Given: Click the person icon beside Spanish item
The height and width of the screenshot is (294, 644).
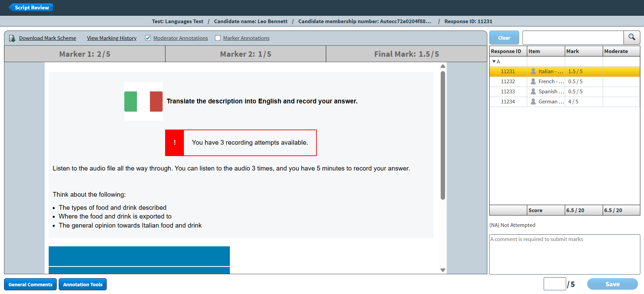Looking at the screenshot, I should 533,92.
